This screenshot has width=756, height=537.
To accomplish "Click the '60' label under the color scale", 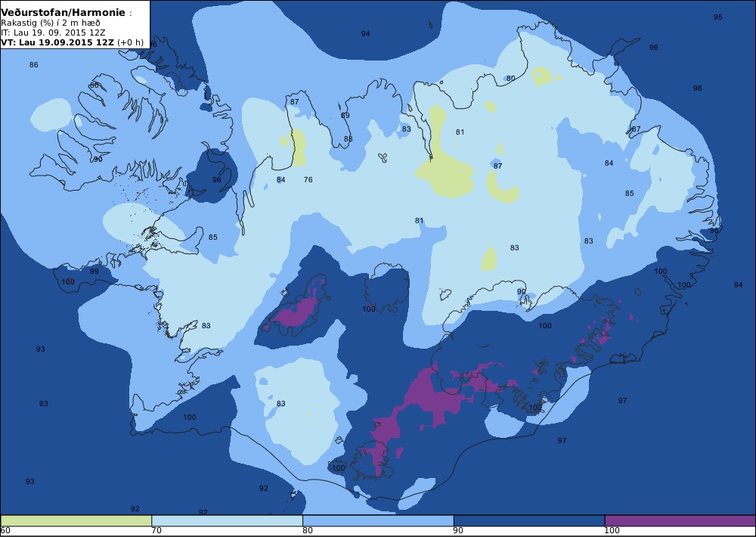I will [x=5, y=531].
